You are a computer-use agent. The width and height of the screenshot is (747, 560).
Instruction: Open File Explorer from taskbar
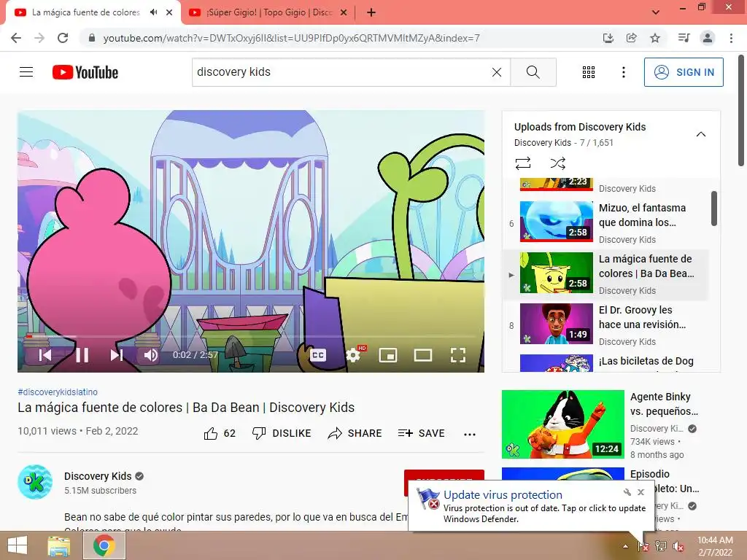click(59, 545)
